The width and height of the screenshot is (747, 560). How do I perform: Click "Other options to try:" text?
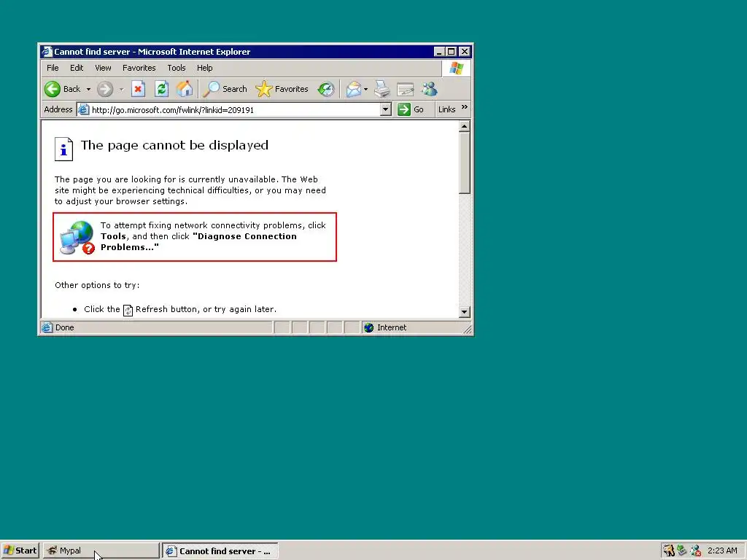(x=97, y=285)
